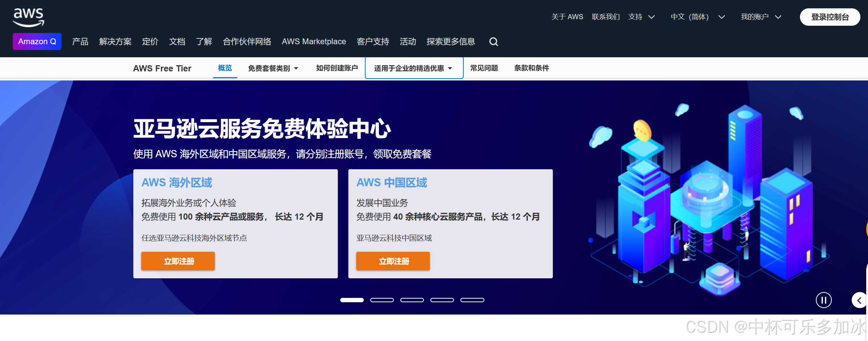The width and height of the screenshot is (868, 341).
Task: Select the fourth carousel slide indicator
Action: (x=442, y=300)
